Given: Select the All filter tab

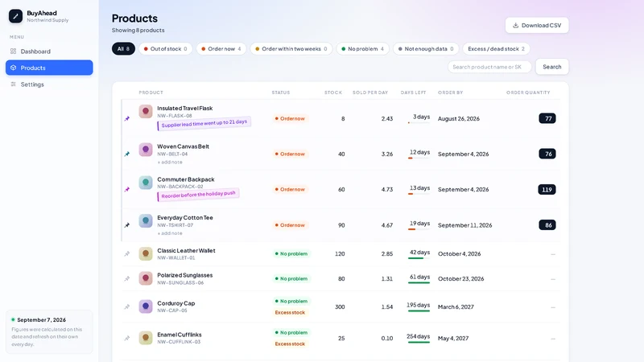Looking at the screenshot, I should click(x=123, y=49).
